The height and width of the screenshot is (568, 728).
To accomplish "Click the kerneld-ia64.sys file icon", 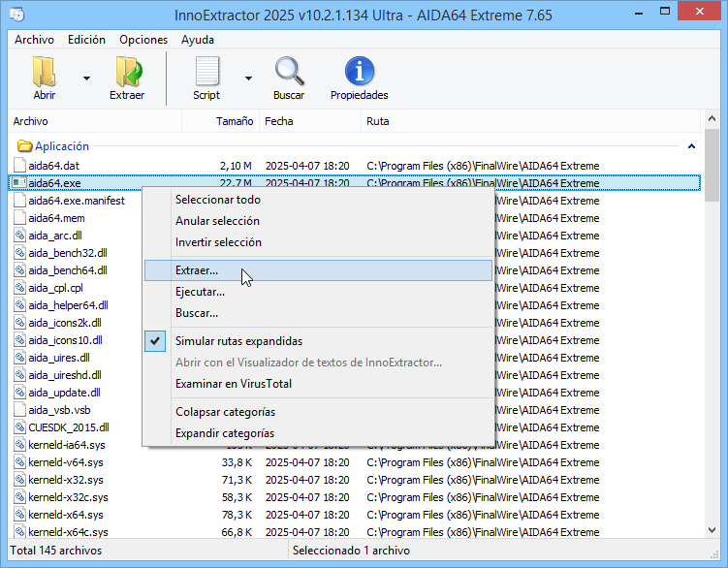I will pos(19,445).
